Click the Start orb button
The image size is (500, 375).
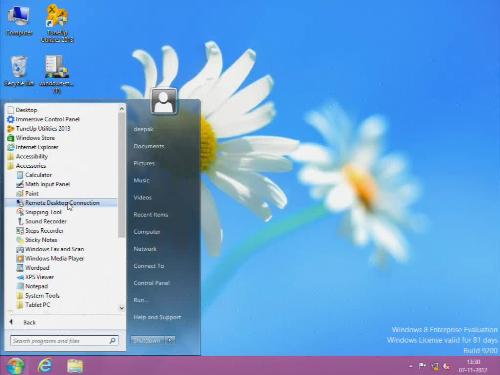point(15,366)
